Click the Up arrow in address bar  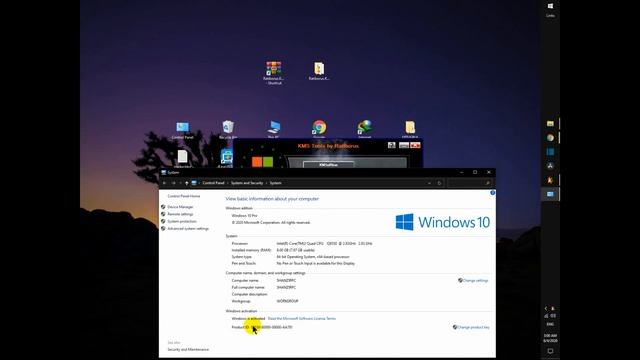click(187, 183)
